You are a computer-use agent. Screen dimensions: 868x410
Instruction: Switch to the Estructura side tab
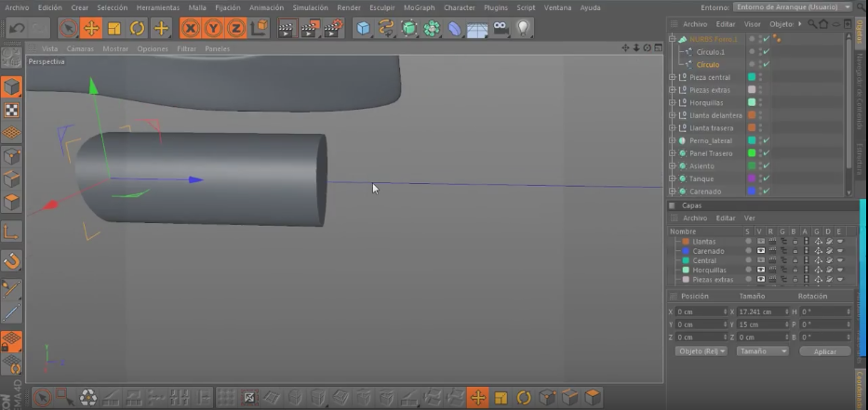859,159
